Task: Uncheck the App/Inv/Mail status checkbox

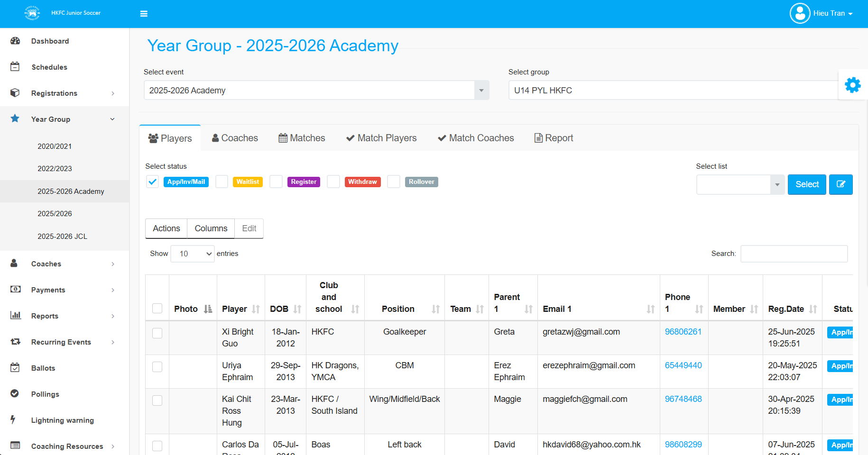Action: click(152, 182)
